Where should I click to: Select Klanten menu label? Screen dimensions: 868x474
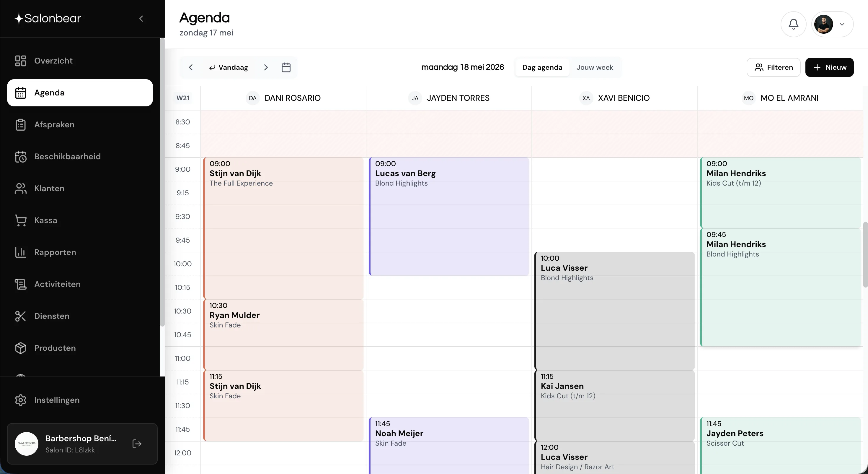49,188
